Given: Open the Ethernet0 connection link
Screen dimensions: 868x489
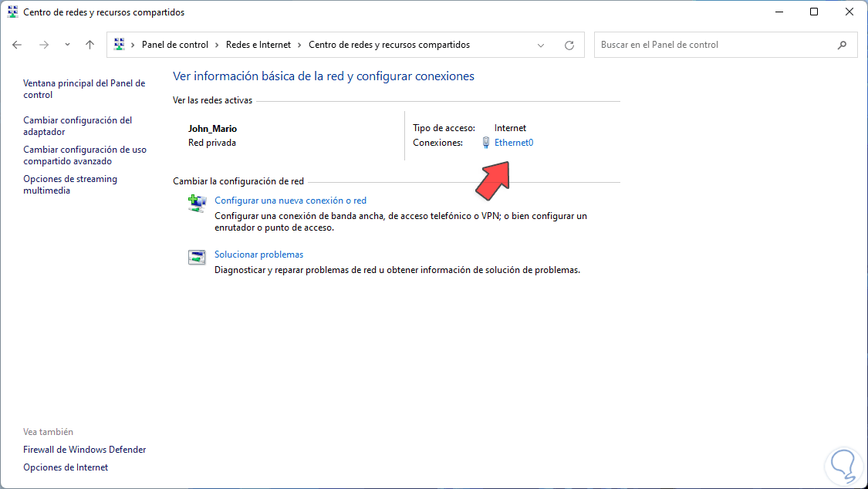Looking at the screenshot, I should coord(514,143).
